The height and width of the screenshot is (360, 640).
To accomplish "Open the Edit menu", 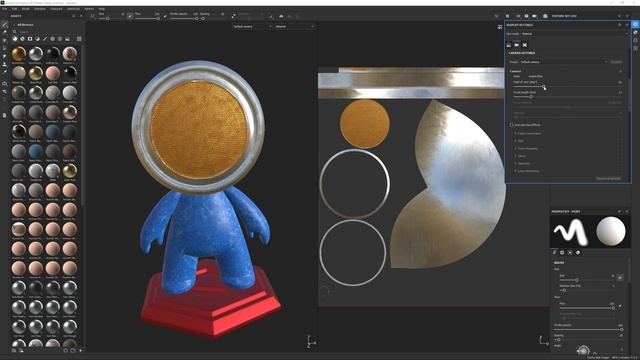I will click(14, 9).
